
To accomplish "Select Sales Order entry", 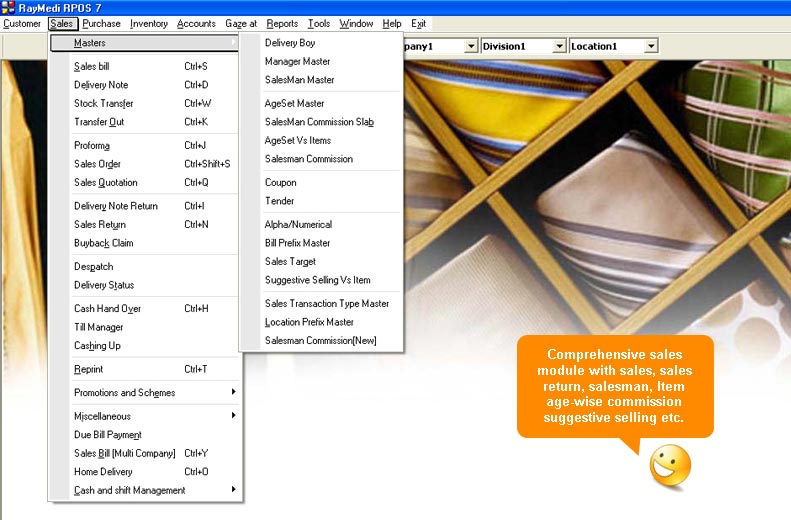I will coord(145,164).
